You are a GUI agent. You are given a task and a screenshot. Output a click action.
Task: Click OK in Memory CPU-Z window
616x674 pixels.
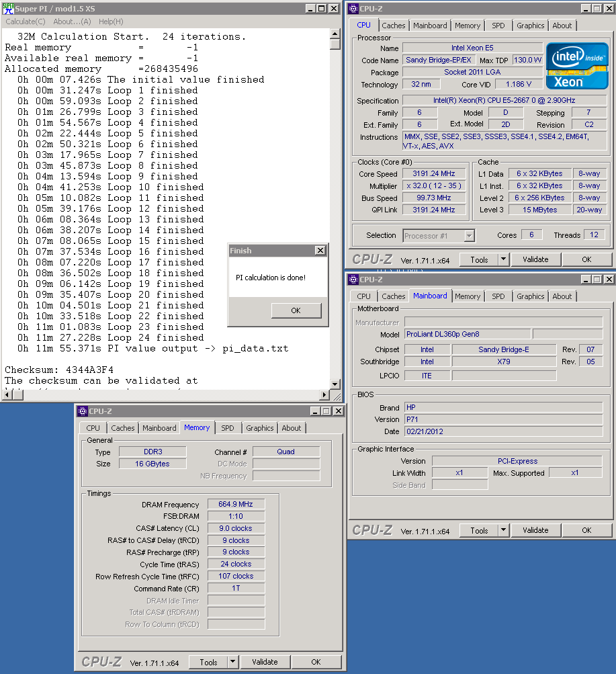point(316,663)
